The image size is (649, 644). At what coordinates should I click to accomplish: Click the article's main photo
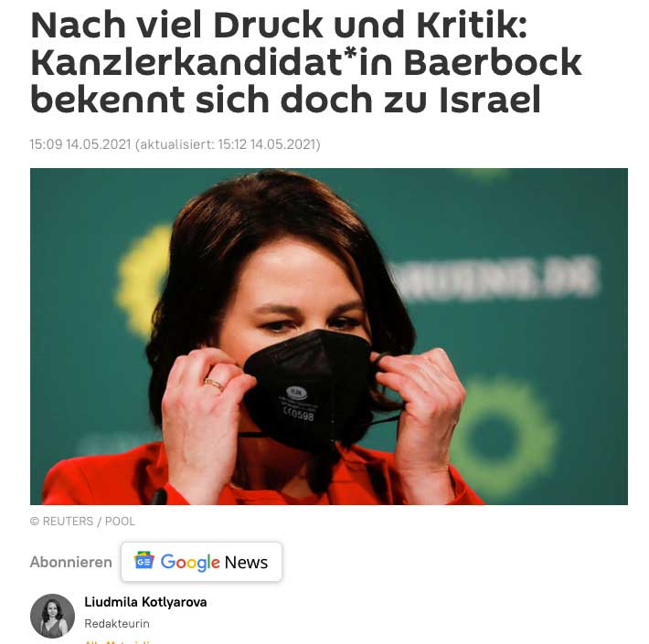pyautogui.click(x=329, y=336)
